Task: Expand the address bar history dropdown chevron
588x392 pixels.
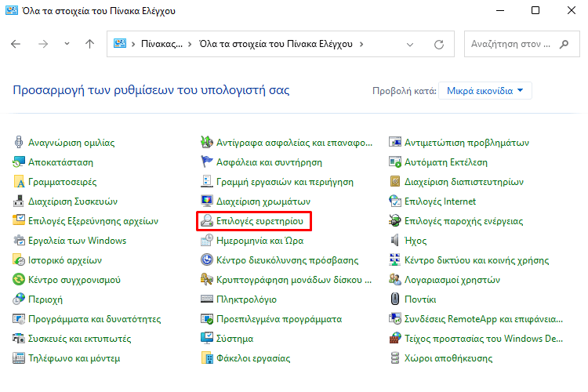Action: [410, 44]
